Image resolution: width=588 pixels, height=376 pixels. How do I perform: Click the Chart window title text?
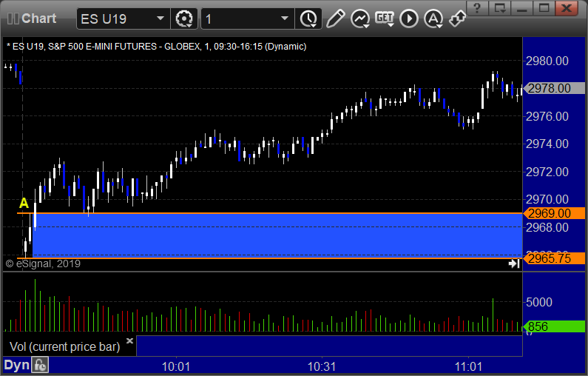[x=39, y=19]
